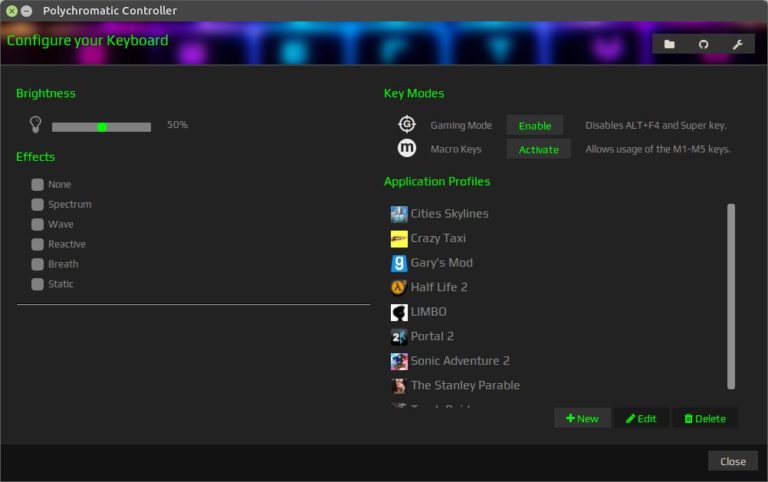Click the Crazy Taxi profile icon
The height and width of the screenshot is (482, 768).
point(399,239)
